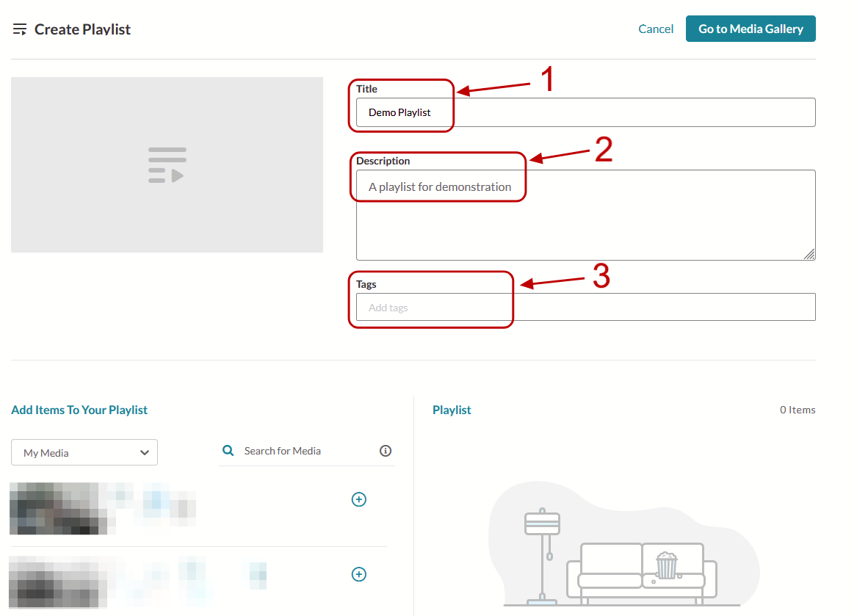This screenshot has width=857, height=616.
Task: Open the My Media source dropdown
Action: (x=84, y=452)
